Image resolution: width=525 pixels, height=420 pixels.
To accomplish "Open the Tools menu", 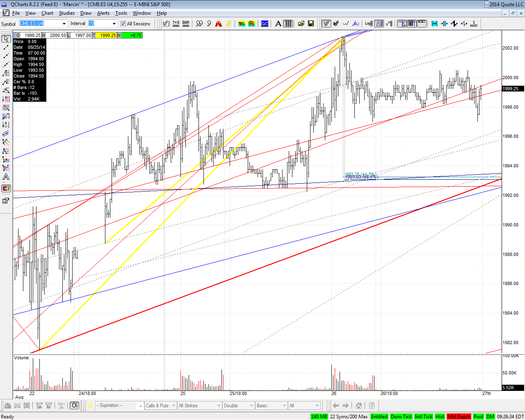I will (121, 13).
